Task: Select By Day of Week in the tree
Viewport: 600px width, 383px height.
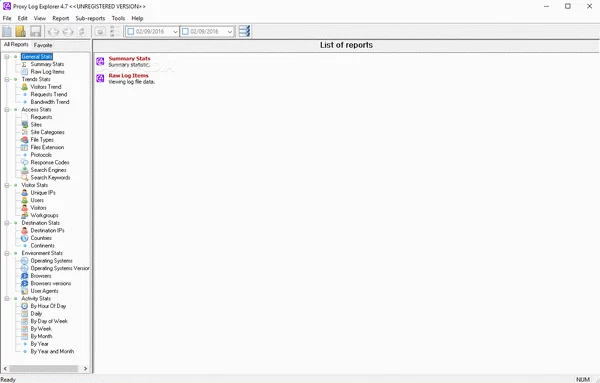Action: (x=49, y=321)
